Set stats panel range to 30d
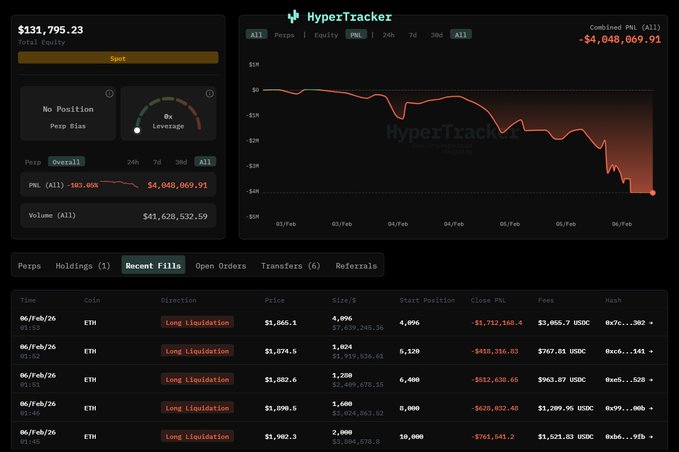Screen dimensions: 679x452 click(x=181, y=162)
